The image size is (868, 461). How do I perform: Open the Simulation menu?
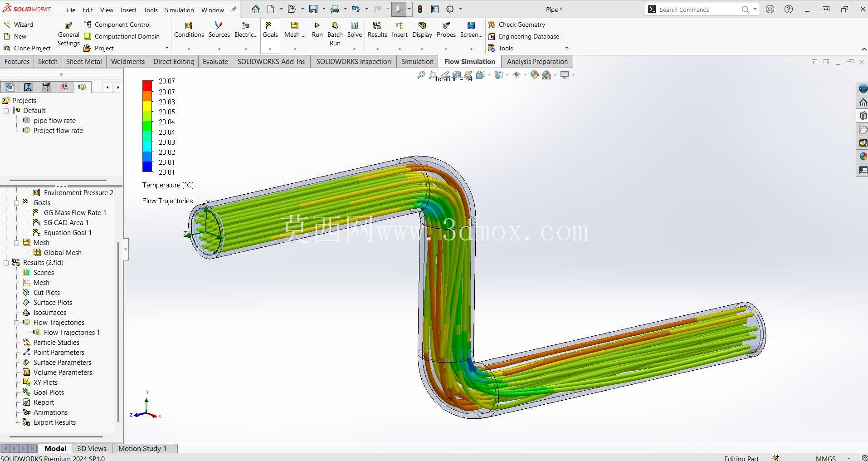[x=179, y=10]
